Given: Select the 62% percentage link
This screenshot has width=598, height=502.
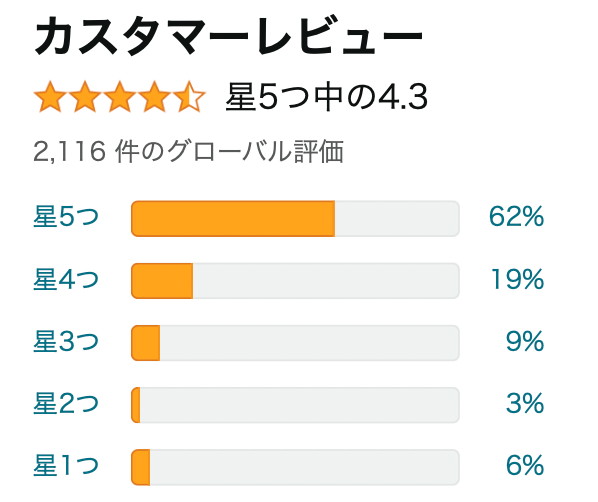Looking at the screenshot, I should [516, 217].
